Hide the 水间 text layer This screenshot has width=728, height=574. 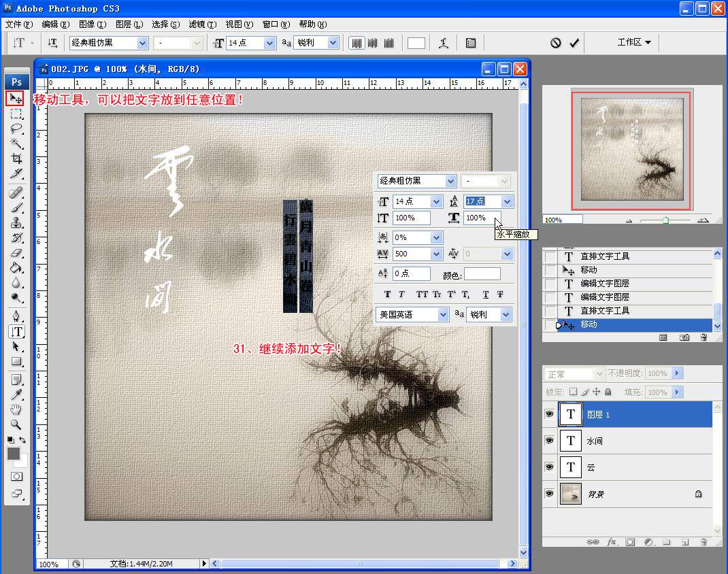pyautogui.click(x=549, y=440)
